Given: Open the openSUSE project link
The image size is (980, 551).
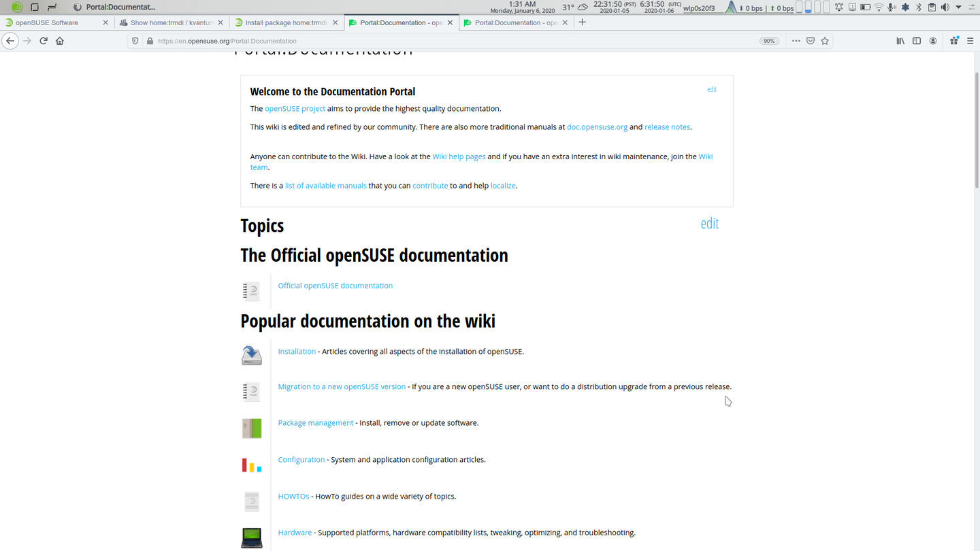Looking at the screenshot, I should point(295,109).
